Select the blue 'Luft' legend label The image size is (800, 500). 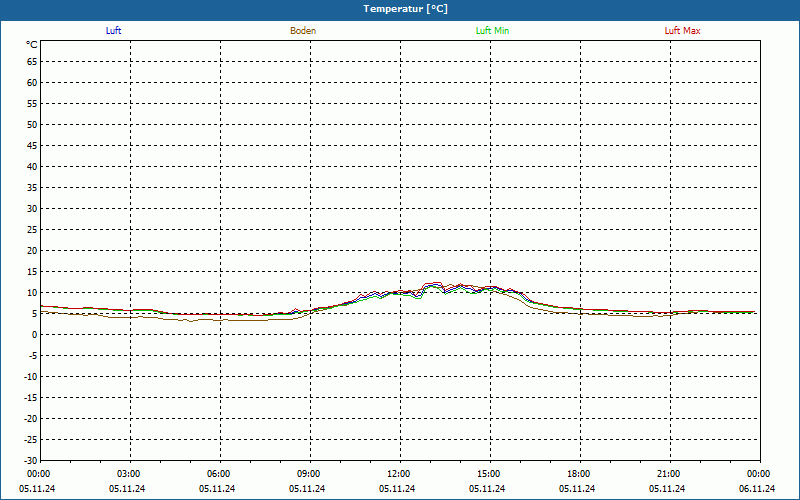(113, 31)
